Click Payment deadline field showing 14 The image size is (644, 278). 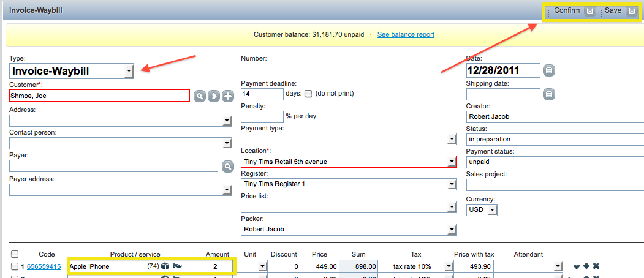[x=262, y=94]
